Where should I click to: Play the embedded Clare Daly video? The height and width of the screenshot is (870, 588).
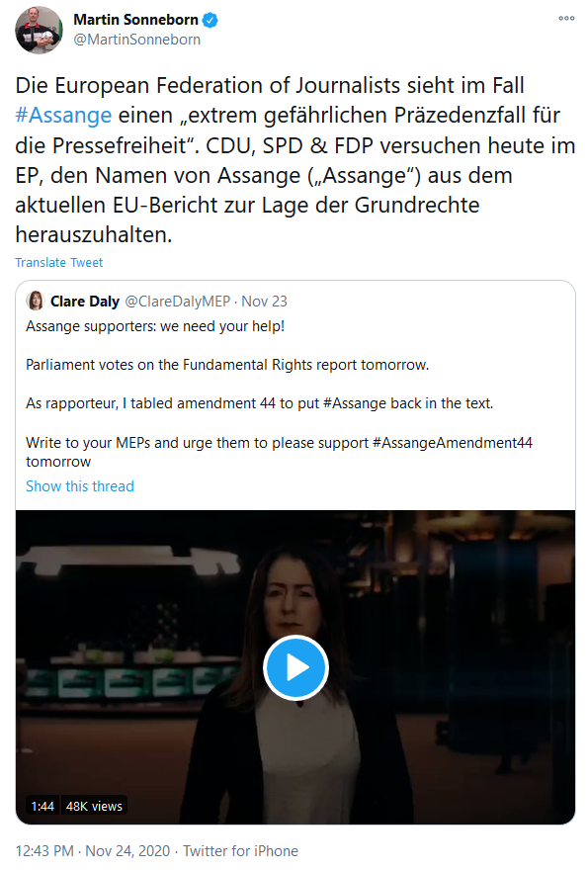click(295, 667)
